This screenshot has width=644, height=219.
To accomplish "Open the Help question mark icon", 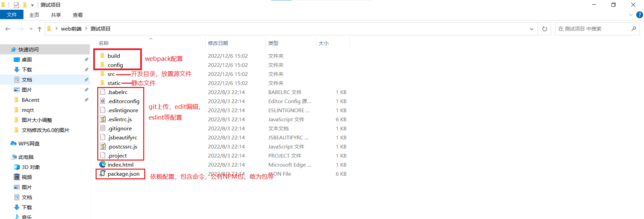I will pos(640,15).
